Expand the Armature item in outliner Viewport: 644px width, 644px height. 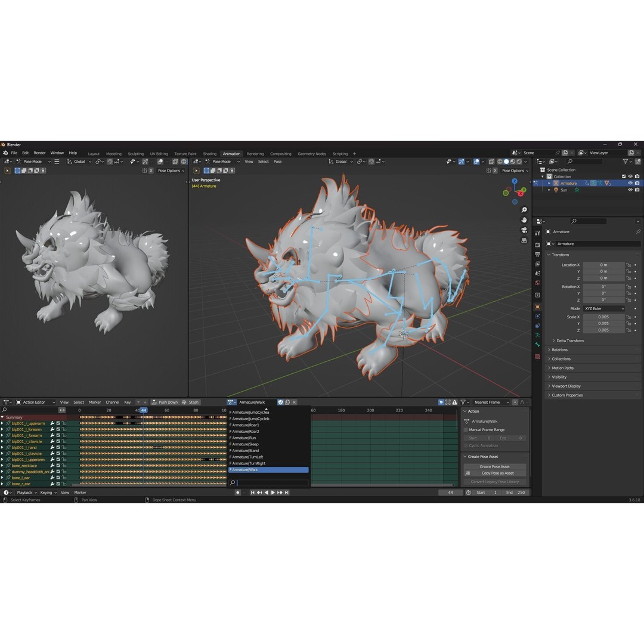(x=549, y=183)
